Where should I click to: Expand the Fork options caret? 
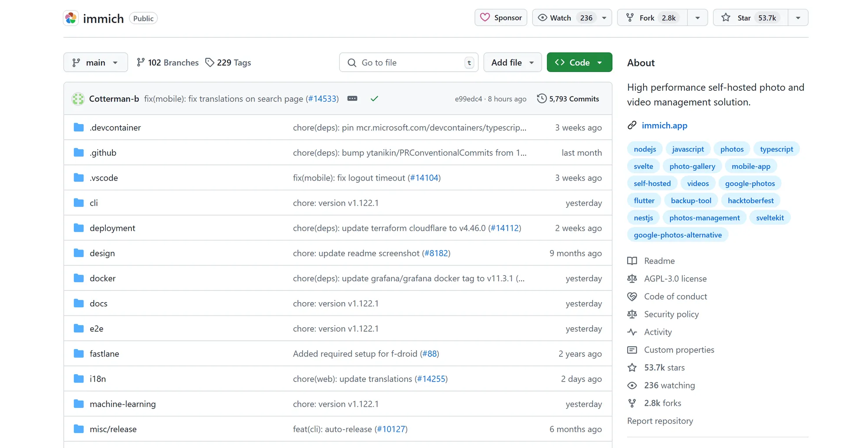click(x=697, y=18)
